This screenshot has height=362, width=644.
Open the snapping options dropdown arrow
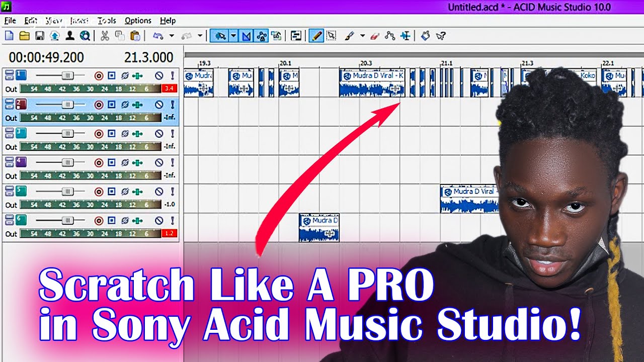(x=233, y=36)
